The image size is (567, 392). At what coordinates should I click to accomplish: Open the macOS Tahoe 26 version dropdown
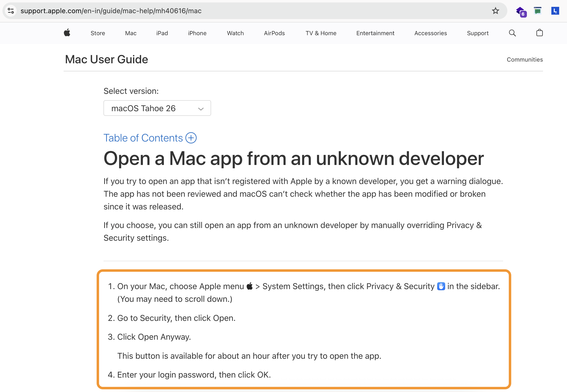point(157,108)
